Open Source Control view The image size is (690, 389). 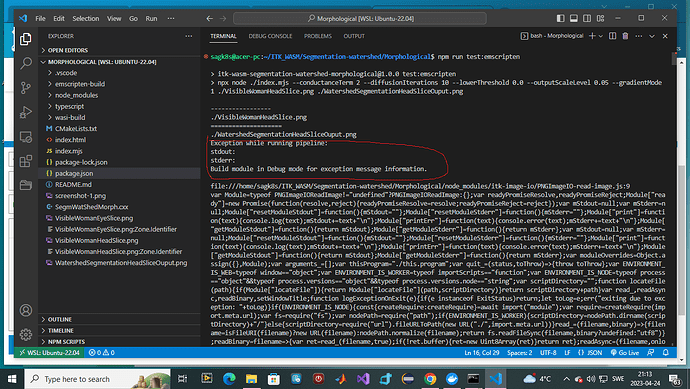[26, 88]
